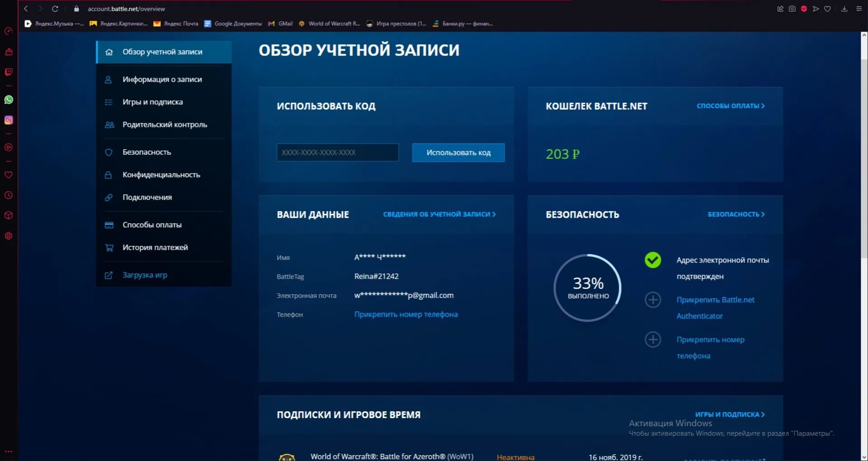Open Instagram from the browser sidebar
This screenshot has height=461, width=868.
[9, 120]
